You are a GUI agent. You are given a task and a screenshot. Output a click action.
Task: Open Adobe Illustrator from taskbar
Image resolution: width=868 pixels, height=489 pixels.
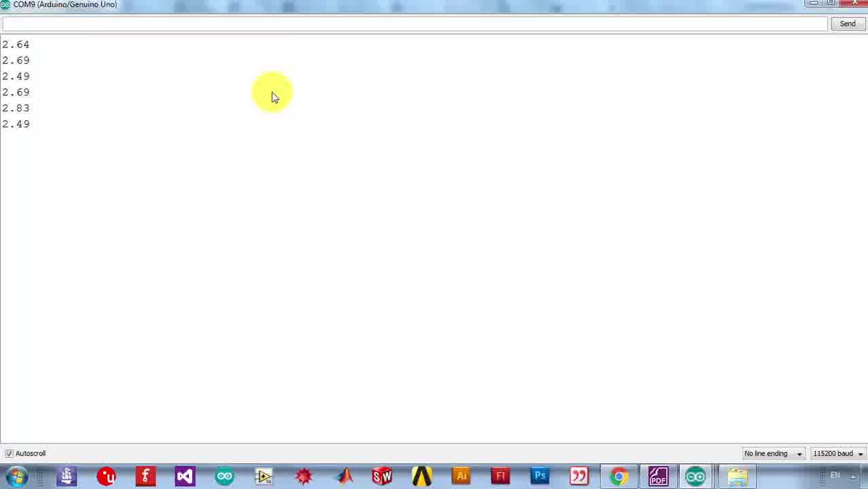point(461,476)
